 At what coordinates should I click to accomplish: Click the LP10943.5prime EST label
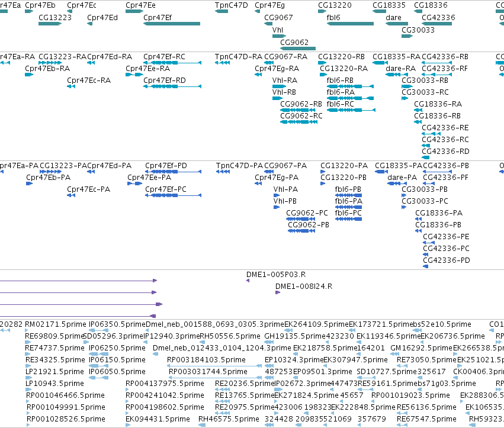pyautogui.click(x=54, y=384)
